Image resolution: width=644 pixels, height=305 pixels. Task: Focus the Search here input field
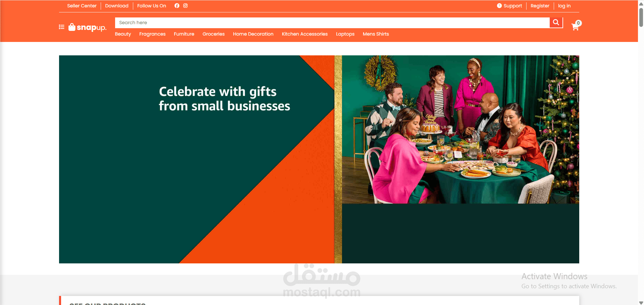pos(332,22)
